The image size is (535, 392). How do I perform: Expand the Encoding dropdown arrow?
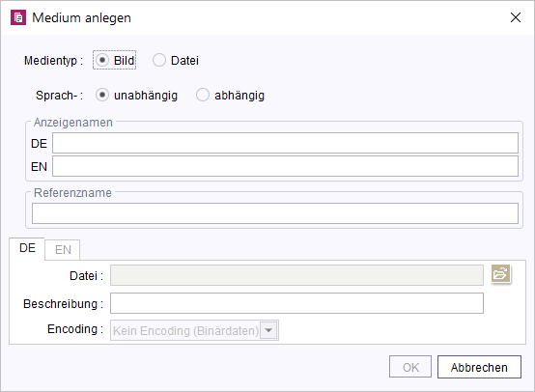268,330
